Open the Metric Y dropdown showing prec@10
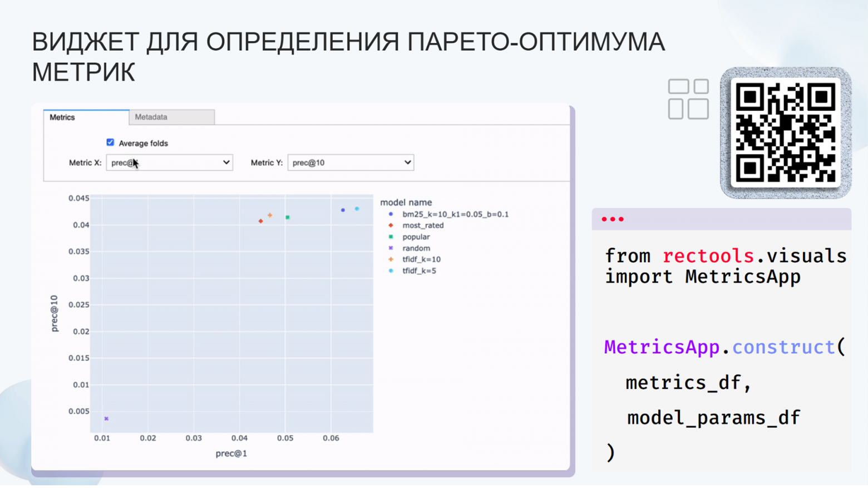 [x=351, y=162]
